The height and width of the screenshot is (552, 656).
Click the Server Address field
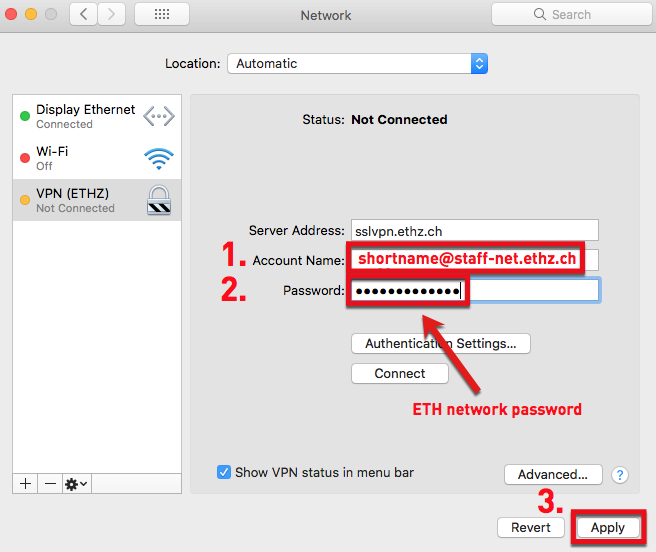click(475, 231)
